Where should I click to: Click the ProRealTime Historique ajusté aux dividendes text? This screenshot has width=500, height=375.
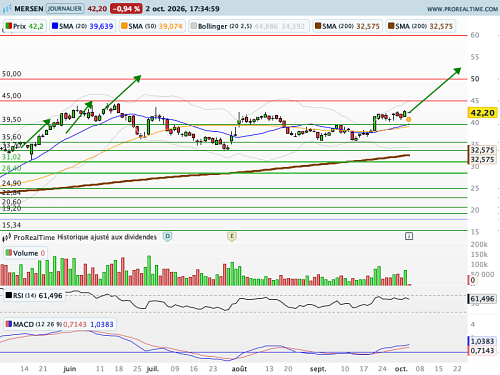pos(85,237)
